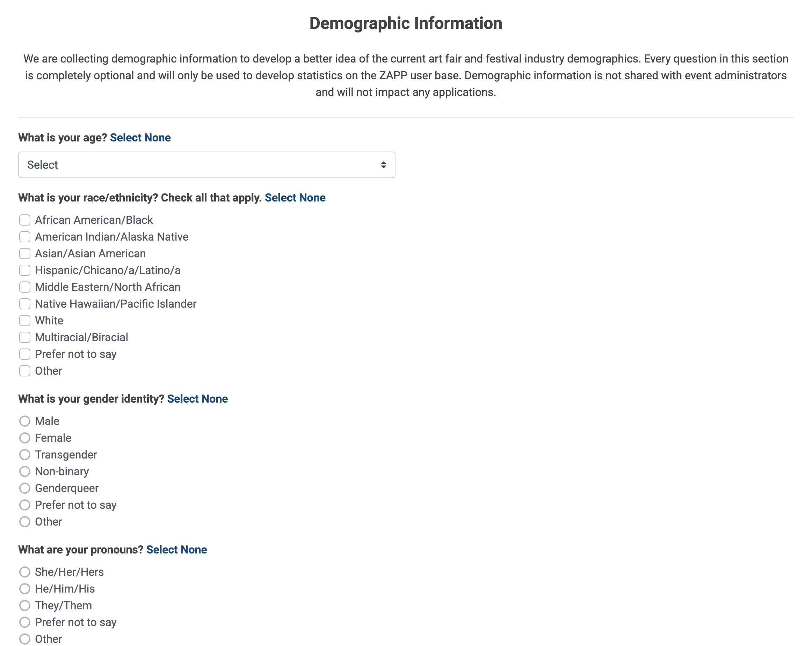
Task: Click Select None for gender identity question
Action: 197,399
